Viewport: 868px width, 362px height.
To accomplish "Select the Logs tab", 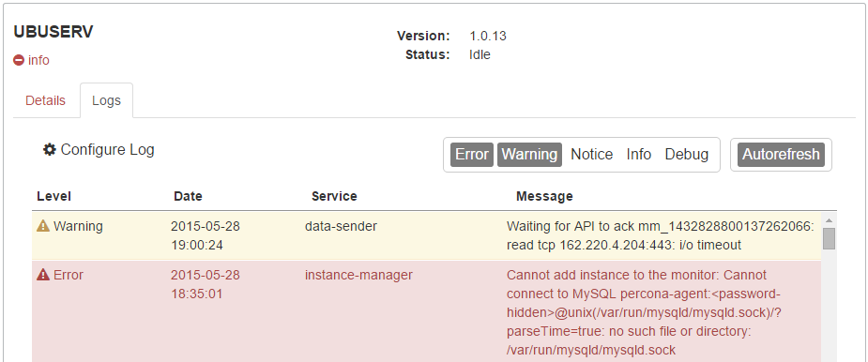I will pyautogui.click(x=106, y=100).
